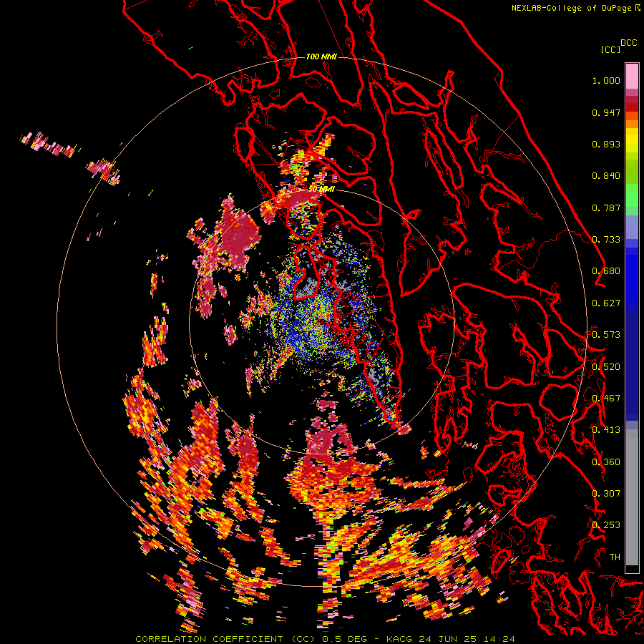Click the 0.253 color scale value

click(606, 525)
